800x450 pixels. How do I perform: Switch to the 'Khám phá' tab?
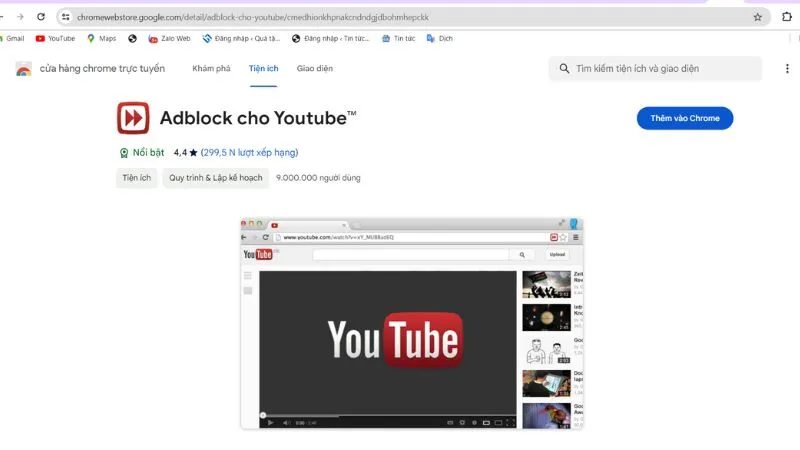211,68
